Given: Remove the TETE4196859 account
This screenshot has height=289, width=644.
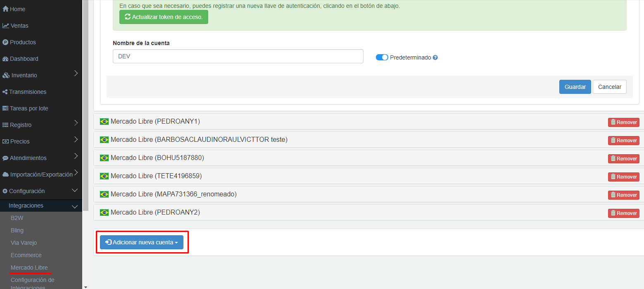Looking at the screenshot, I should 623,177.
